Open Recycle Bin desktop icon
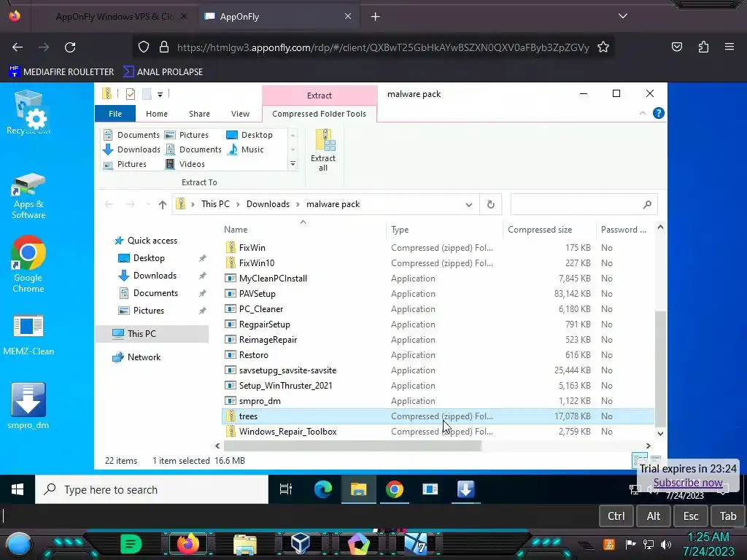This screenshot has height=560, width=747. tap(28, 112)
